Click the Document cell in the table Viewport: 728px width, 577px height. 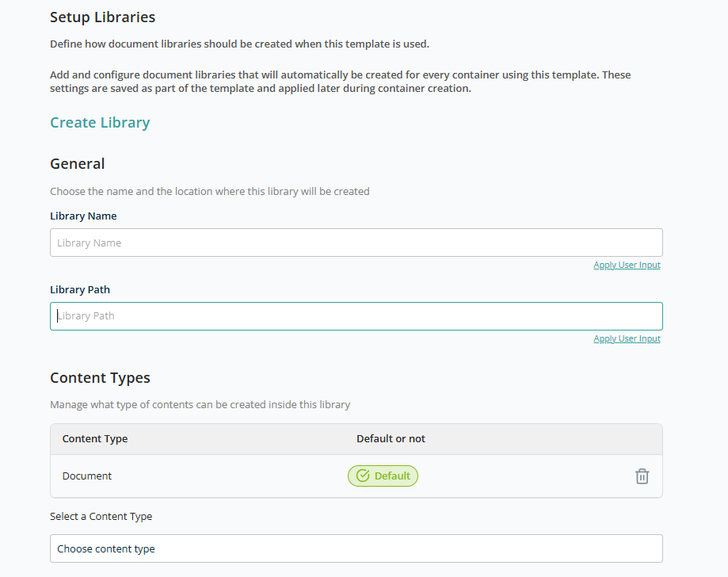coord(87,476)
